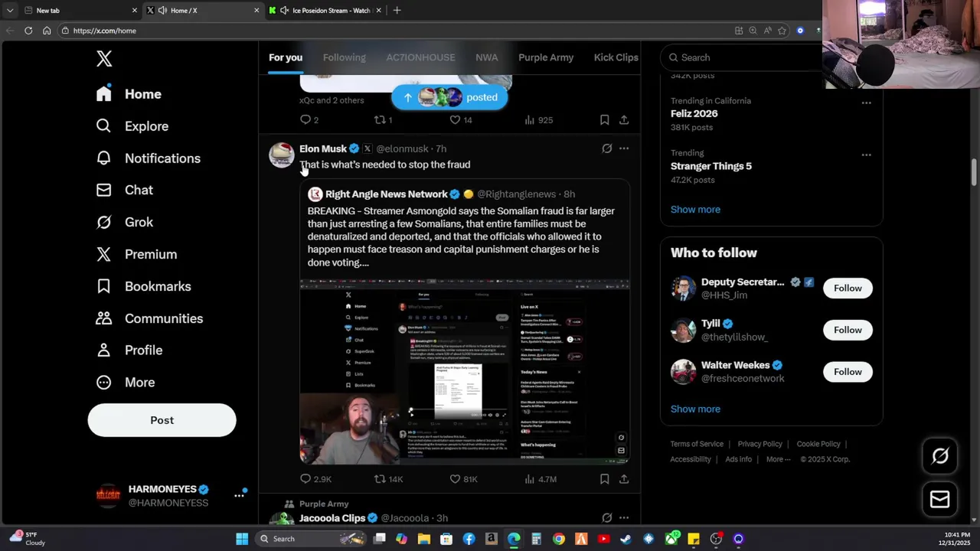Open Elon Musk's profile avatar
The height and width of the screenshot is (551, 980).
(x=281, y=155)
